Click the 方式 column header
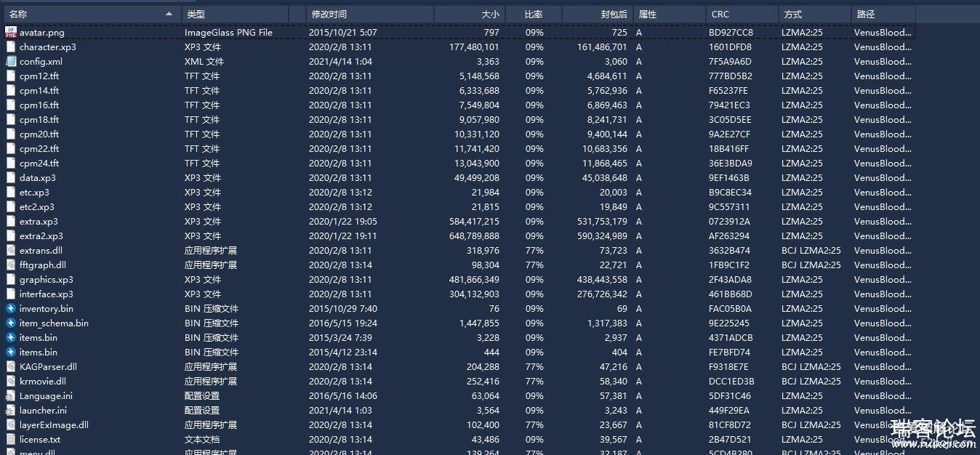 pyautogui.click(x=815, y=14)
